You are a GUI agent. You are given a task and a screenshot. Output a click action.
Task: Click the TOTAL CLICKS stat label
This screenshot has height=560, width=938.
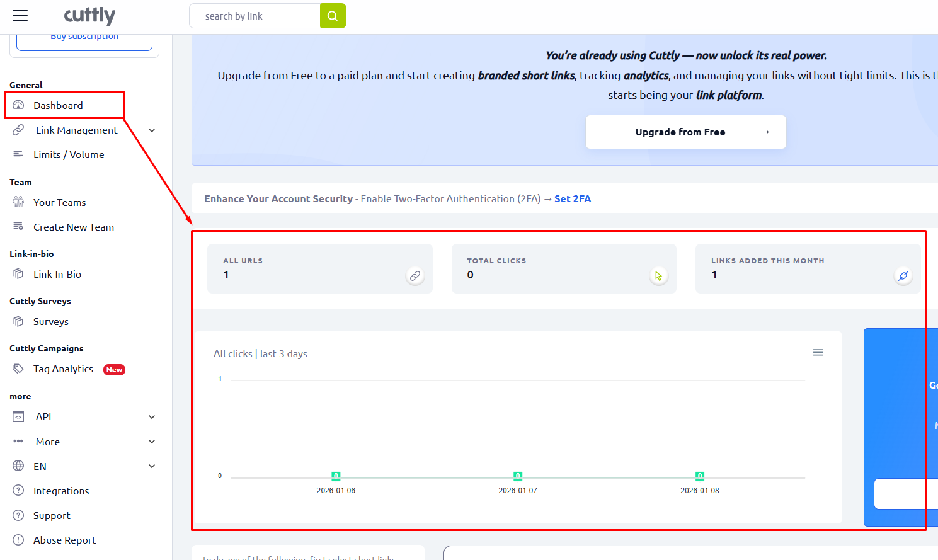(x=496, y=261)
